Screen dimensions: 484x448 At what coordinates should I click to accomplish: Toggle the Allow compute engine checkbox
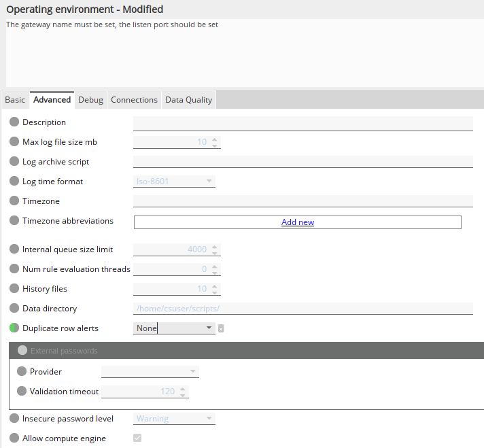pyautogui.click(x=137, y=438)
